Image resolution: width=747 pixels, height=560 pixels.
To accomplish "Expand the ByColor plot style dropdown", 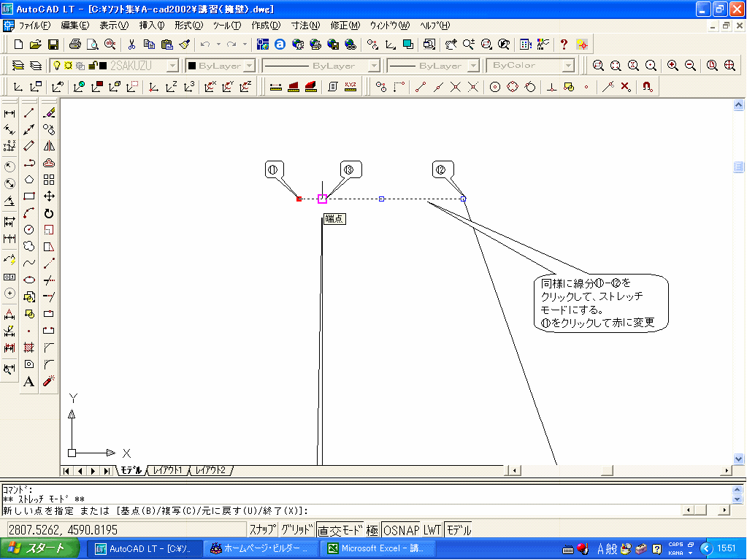I will (x=568, y=65).
